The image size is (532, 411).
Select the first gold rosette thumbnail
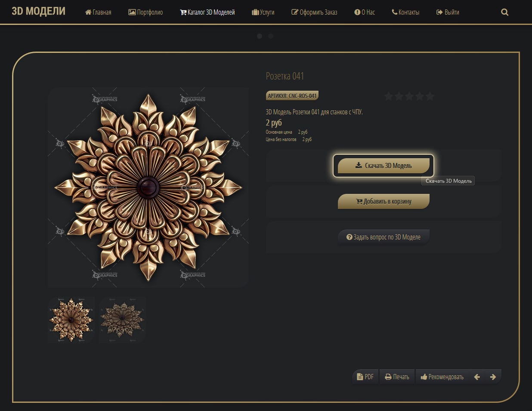71,319
